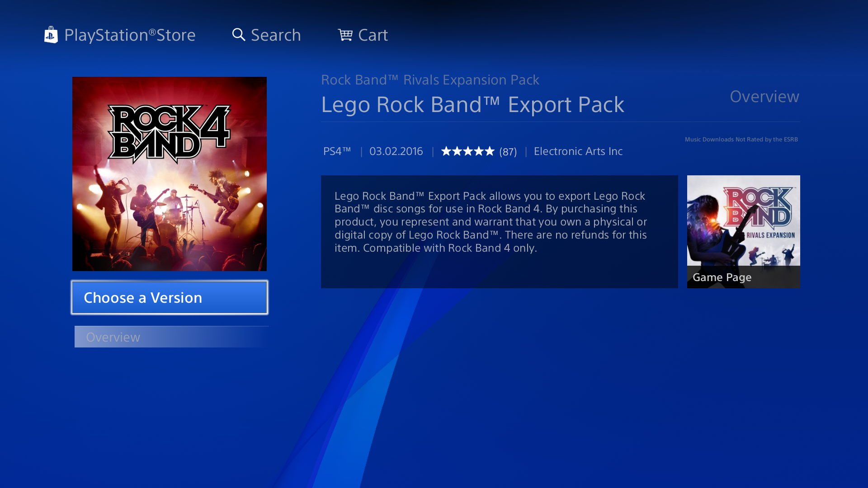Click the Rock Band 4 cover art
Image resolution: width=868 pixels, height=488 pixels.
pos(170,174)
